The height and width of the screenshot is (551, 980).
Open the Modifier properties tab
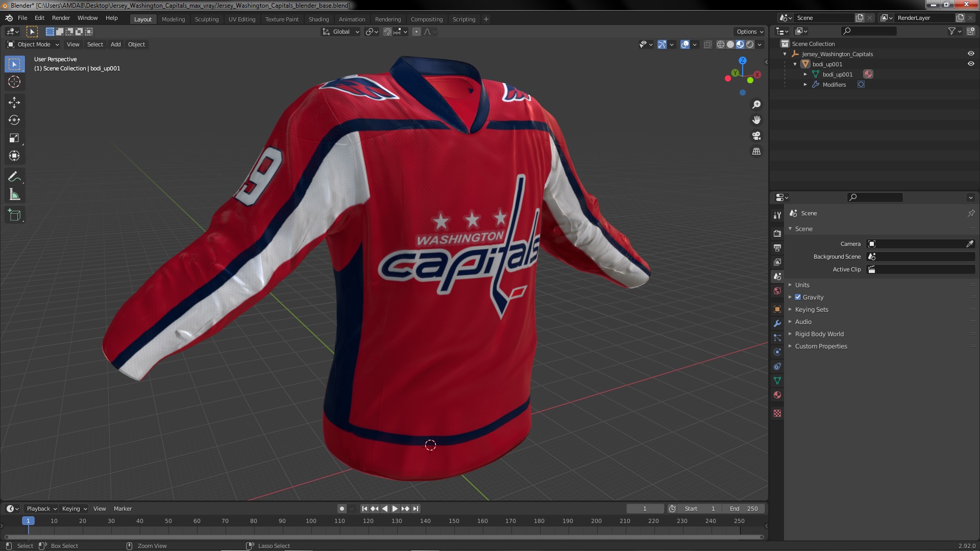click(x=777, y=323)
